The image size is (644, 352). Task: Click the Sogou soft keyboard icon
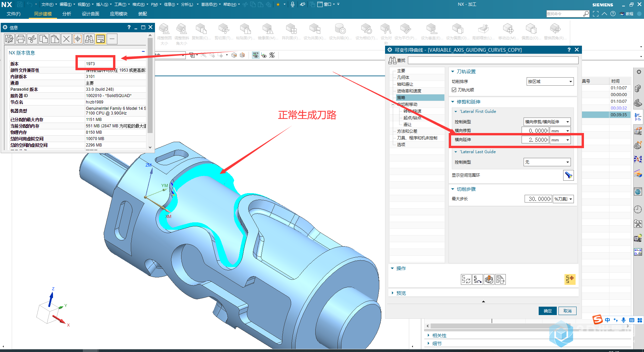point(632,320)
